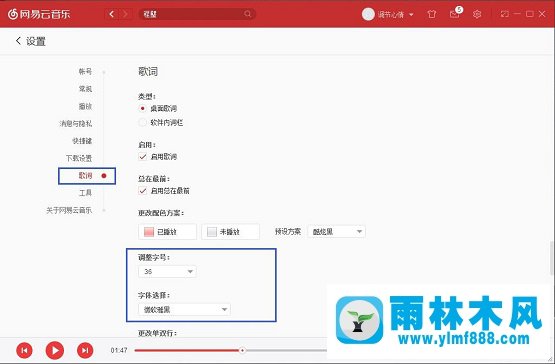Toggle 启用歌词 checkbox
The height and width of the screenshot is (364, 555).
143,157
